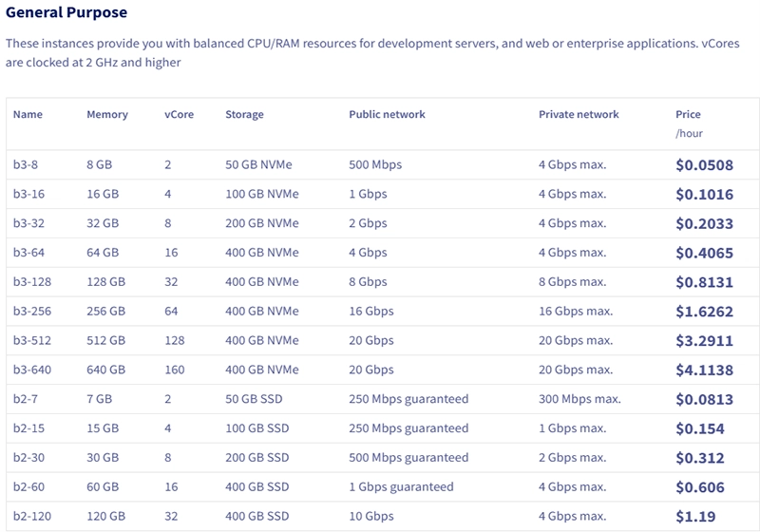Click the Storage column header
Screen dimensions: 760x532
coord(244,115)
